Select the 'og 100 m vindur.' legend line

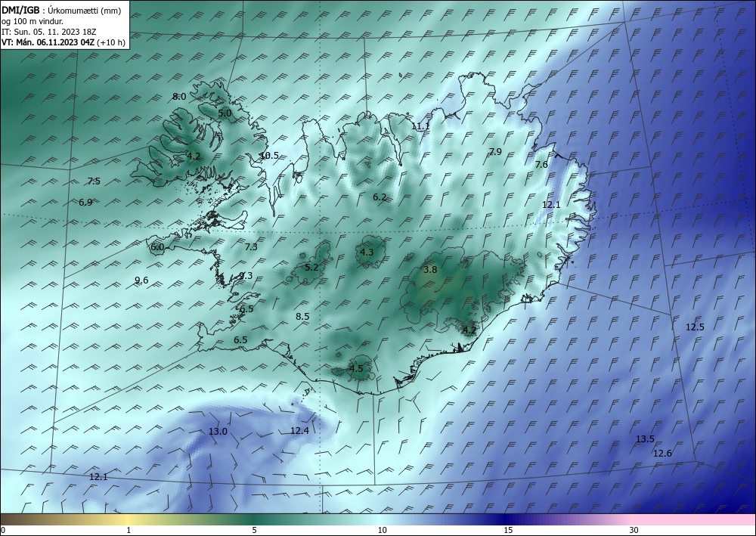pyautogui.click(x=33, y=21)
